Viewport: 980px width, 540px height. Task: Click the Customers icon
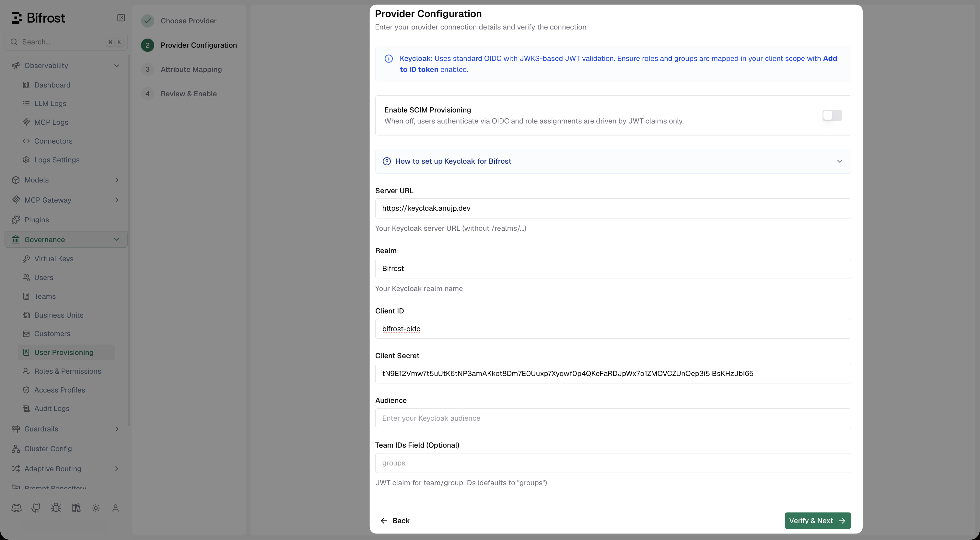pyautogui.click(x=26, y=334)
